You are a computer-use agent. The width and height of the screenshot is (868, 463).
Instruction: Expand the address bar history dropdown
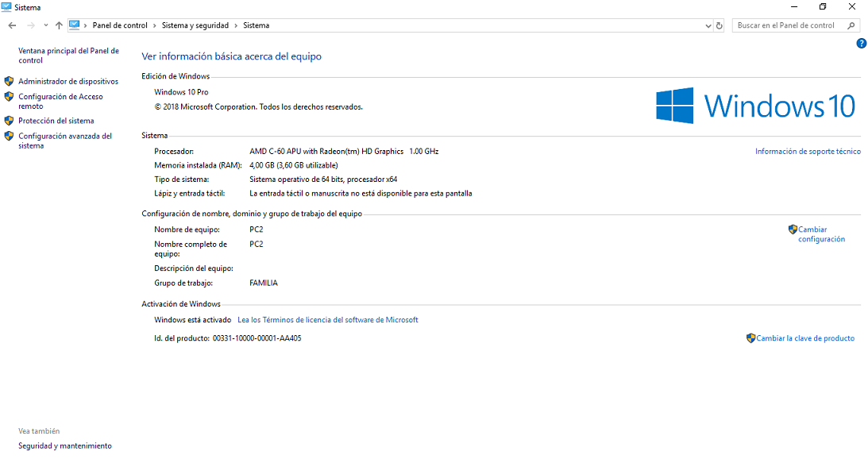[708, 25]
